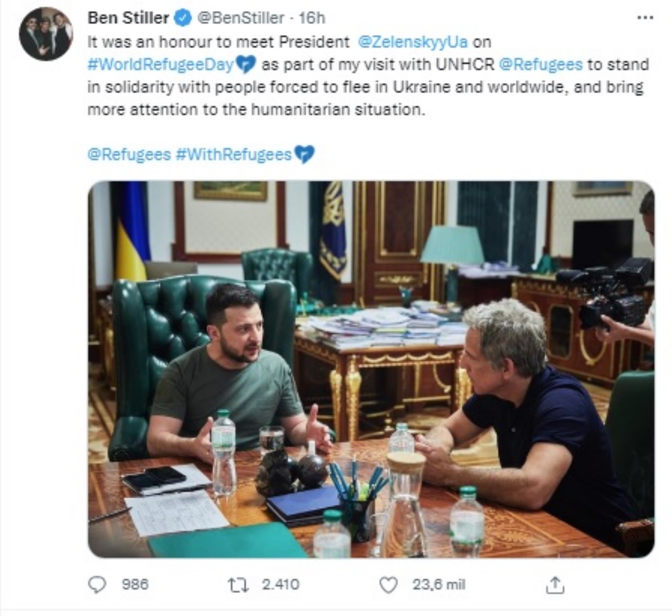Click the 986 replies count
Screen dimensions: 672x616
coord(135,585)
